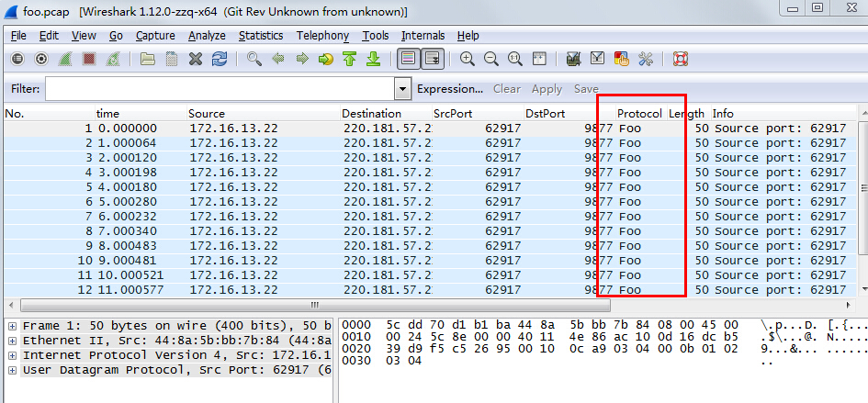Screen dimensions: 868x403
Task: Click the Clear filter button
Action: coord(507,89)
